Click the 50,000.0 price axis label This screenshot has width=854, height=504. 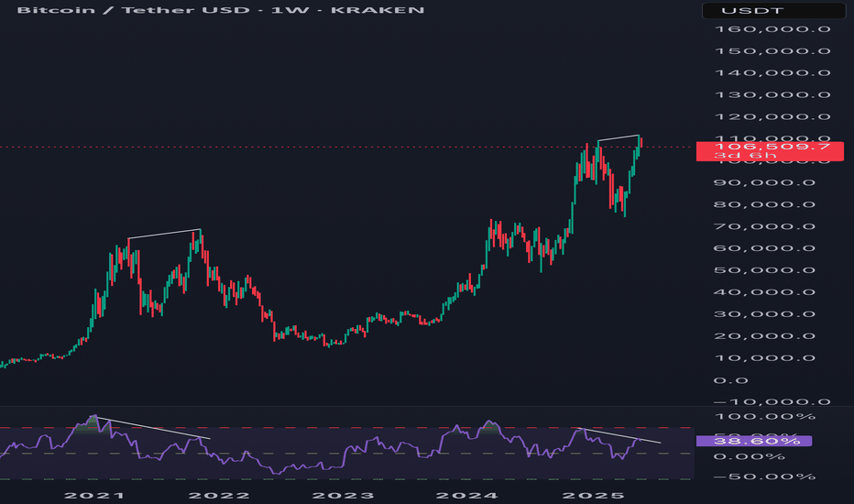[765, 270]
